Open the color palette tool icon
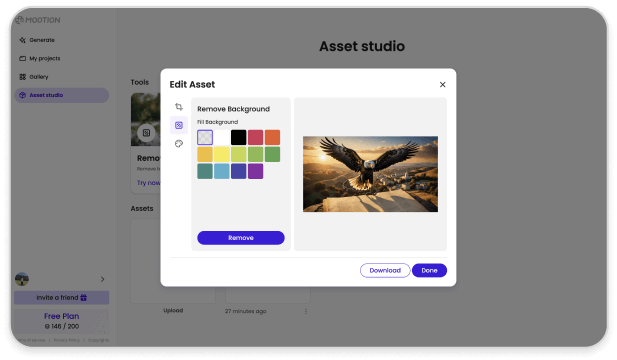This screenshot has width=617, height=360. coord(179,144)
